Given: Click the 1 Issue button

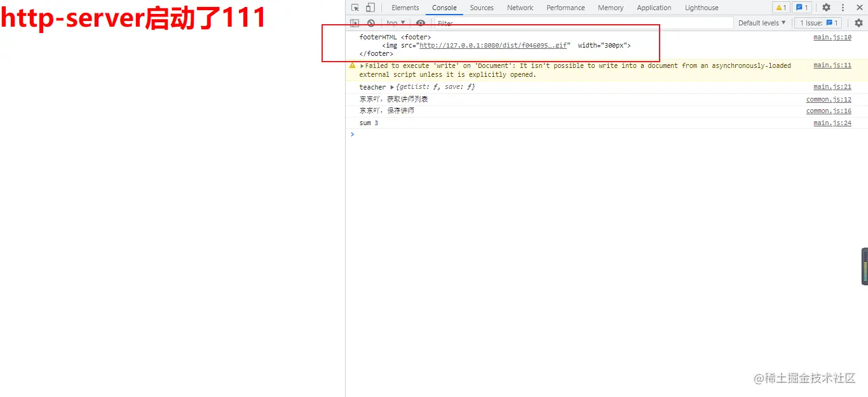Looking at the screenshot, I should (819, 23).
